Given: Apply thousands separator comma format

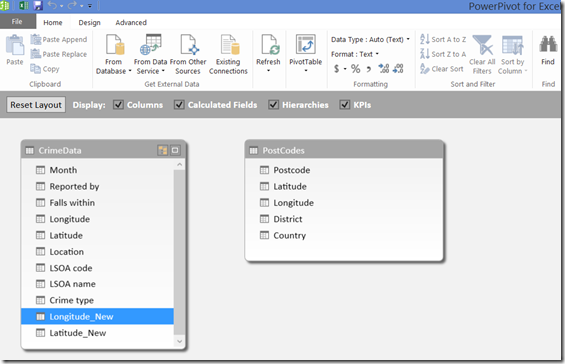Looking at the screenshot, I should [369, 69].
